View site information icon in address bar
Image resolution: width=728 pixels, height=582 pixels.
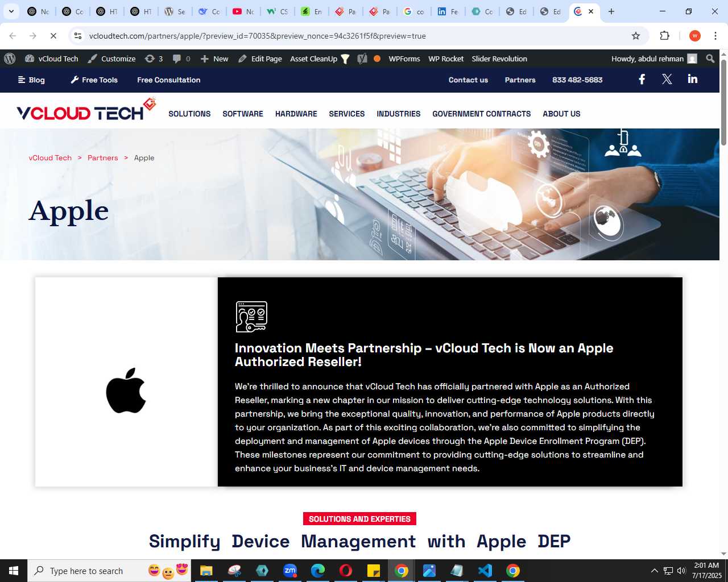coord(78,36)
